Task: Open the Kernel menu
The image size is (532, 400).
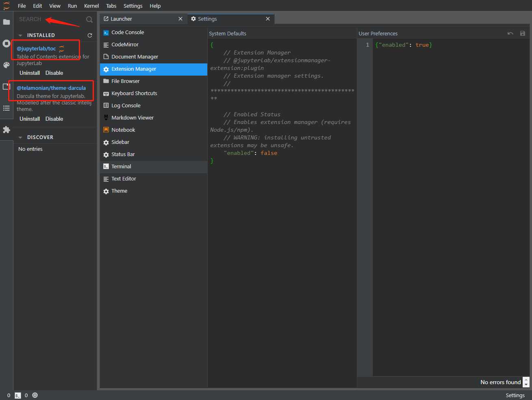Action: [91, 6]
